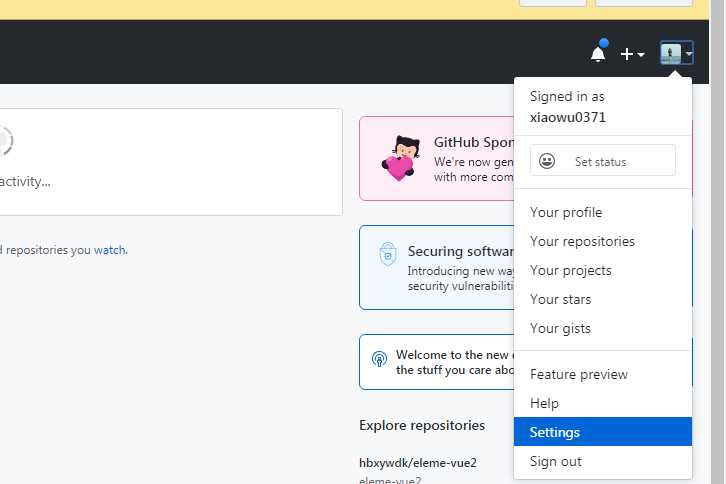
Task: Collapse the avatar menu dropdown arrow
Action: tap(688, 54)
